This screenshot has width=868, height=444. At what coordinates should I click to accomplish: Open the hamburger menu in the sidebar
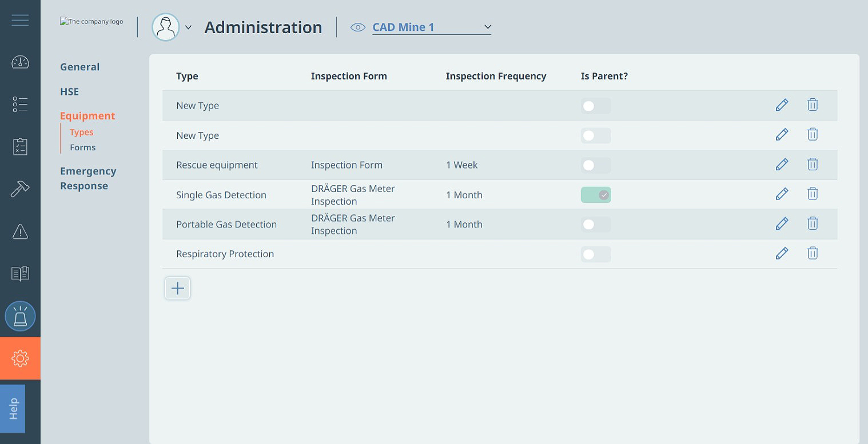point(20,20)
